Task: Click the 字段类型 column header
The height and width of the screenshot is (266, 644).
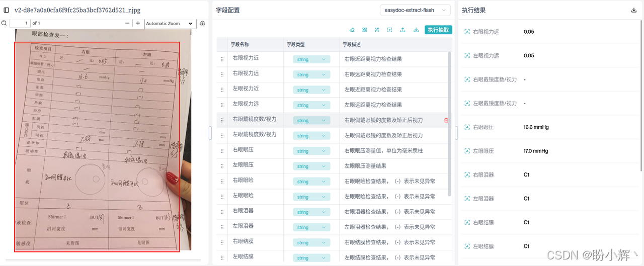Action: pyautogui.click(x=296, y=44)
